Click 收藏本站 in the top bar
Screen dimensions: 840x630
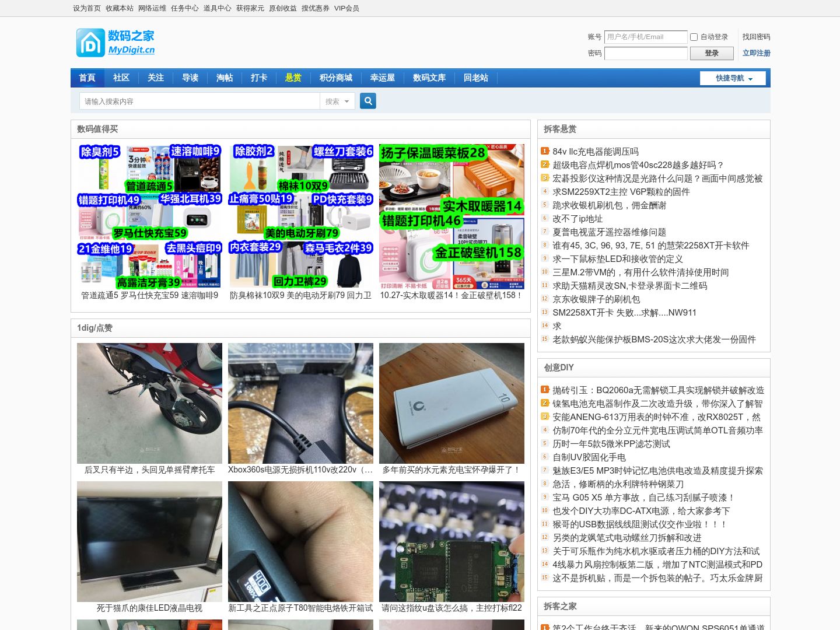[x=120, y=8]
